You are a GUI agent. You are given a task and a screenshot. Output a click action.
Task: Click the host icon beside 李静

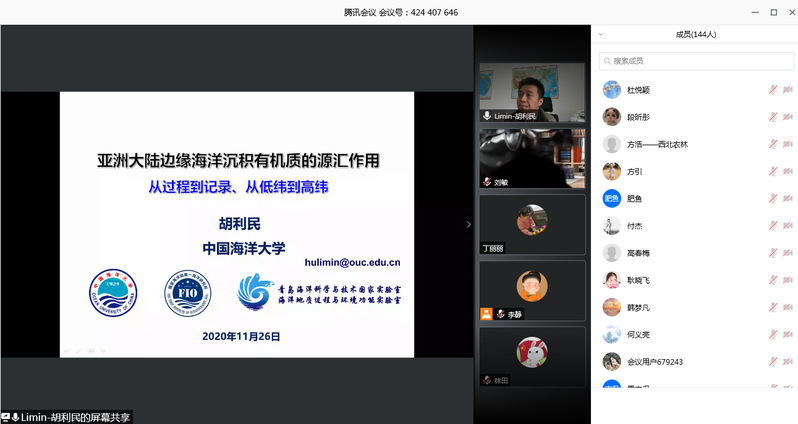(486, 314)
